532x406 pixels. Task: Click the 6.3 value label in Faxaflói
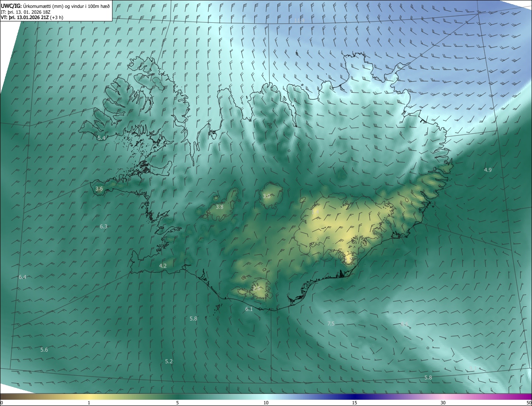(103, 226)
